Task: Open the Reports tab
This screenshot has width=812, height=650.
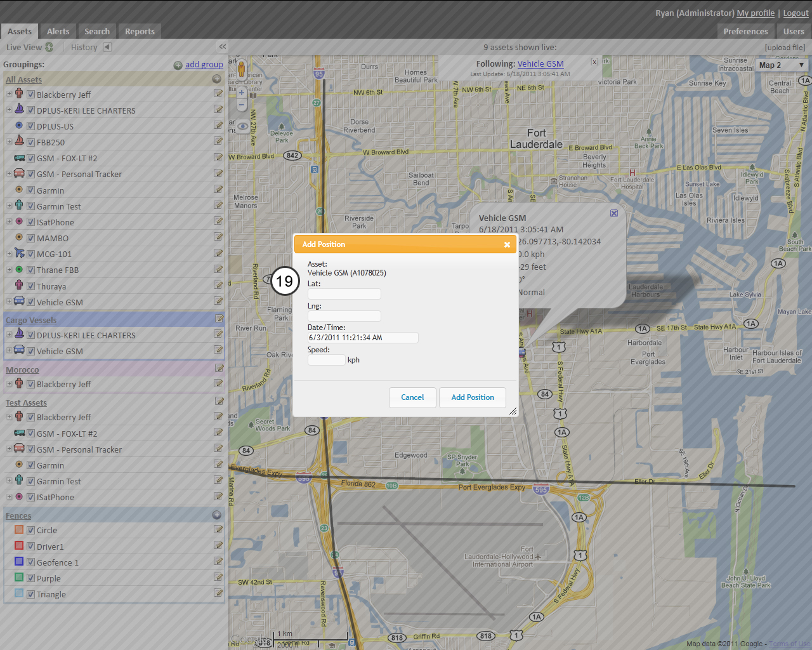Action: point(140,30)
